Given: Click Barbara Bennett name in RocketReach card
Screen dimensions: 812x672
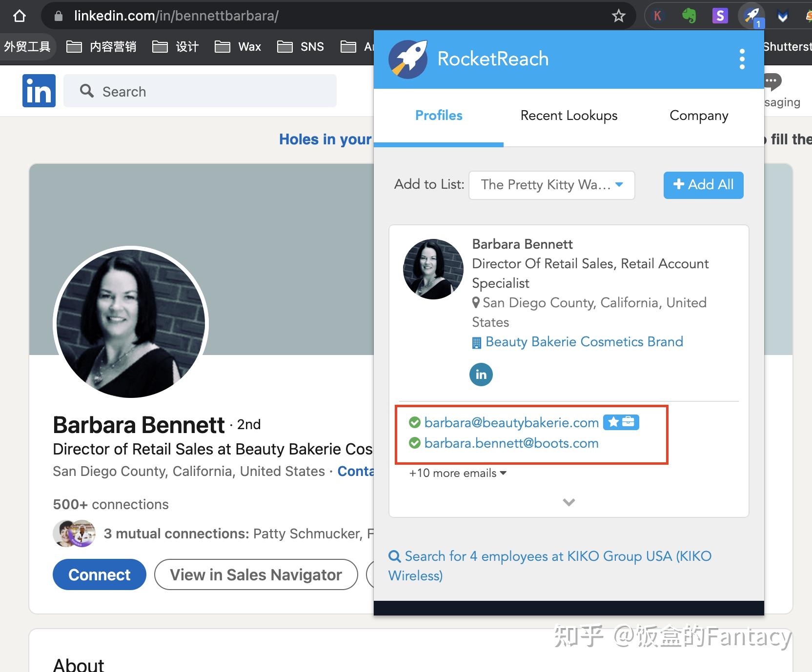Looking at the screenshot, I should tap(522, 244).
